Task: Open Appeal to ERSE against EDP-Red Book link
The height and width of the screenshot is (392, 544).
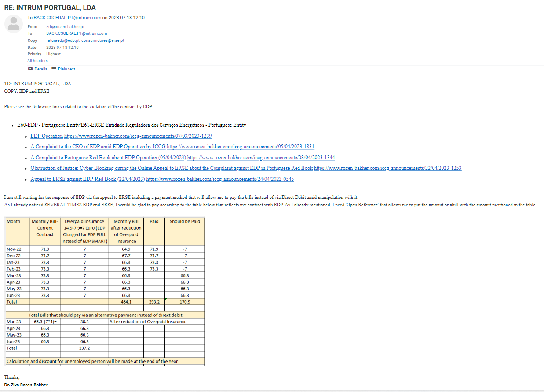Action: coord(88,179)
